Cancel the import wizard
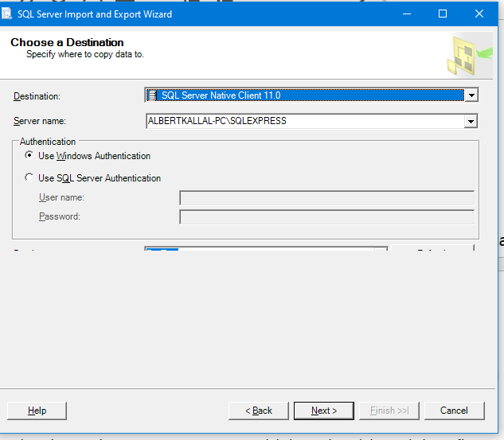 (x=454, y=411)
